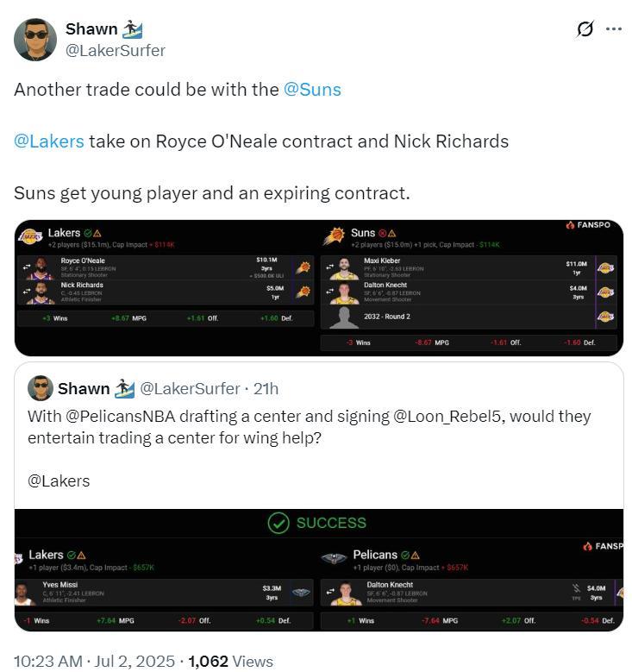This screenshot has width=632, height=672.
Task: Click the Suns team logo in the trade image
Action: (x=335, y=236)
